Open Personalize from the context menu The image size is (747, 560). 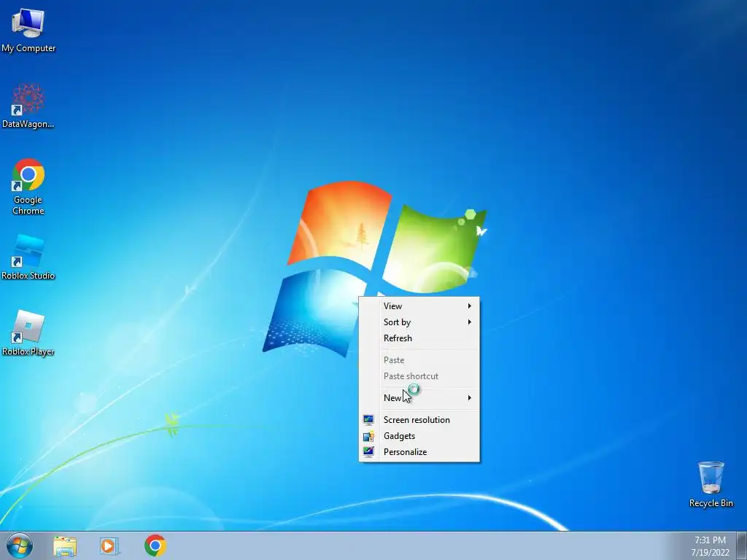click(419, 452)
